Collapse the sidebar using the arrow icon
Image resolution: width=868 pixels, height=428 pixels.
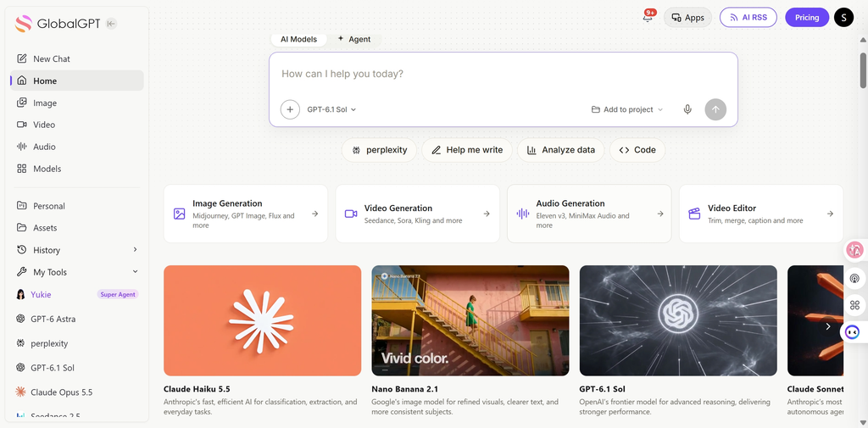[x=111, y=23]
